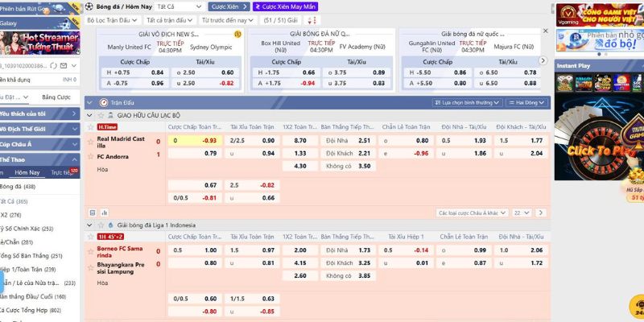
Task: Open the Galaxy menu item
Action: [x=39, y=23]
